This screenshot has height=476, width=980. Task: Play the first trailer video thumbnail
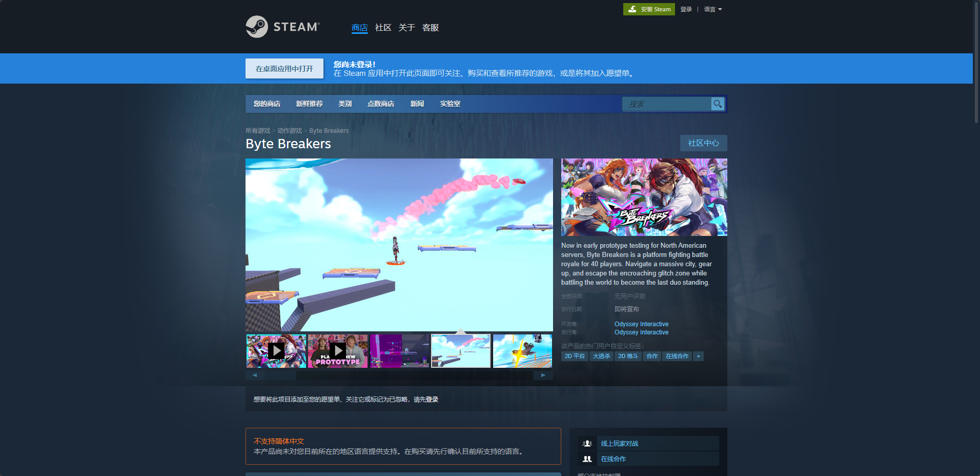click(x=276, y=351)
